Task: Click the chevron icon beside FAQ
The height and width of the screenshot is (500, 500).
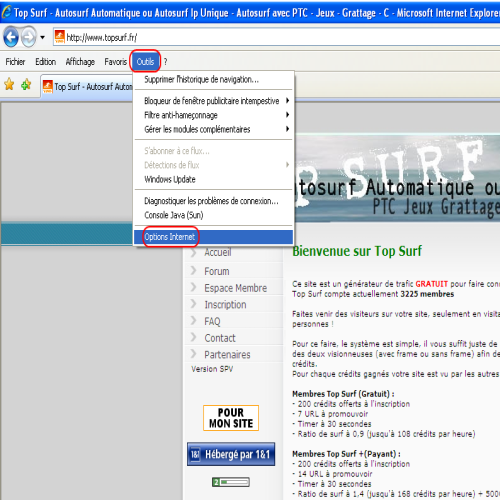Action: point(193,320)
